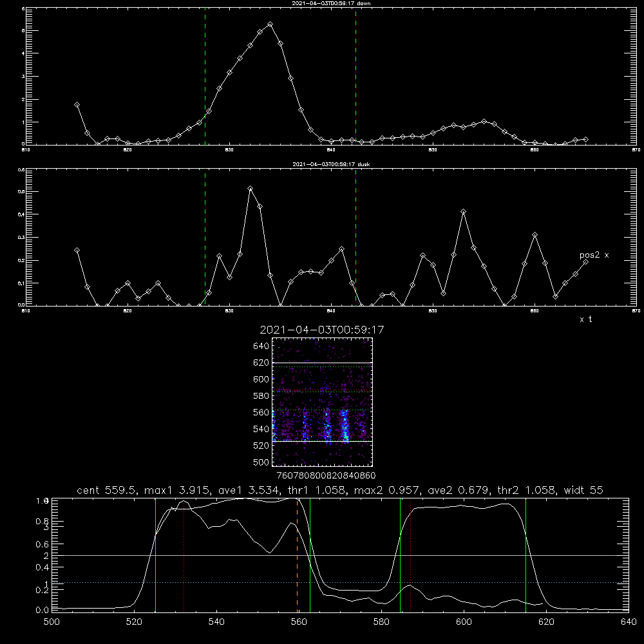Click the right green dashed line in dusk plot
644x644 pixels.
[x=355, y=238]
